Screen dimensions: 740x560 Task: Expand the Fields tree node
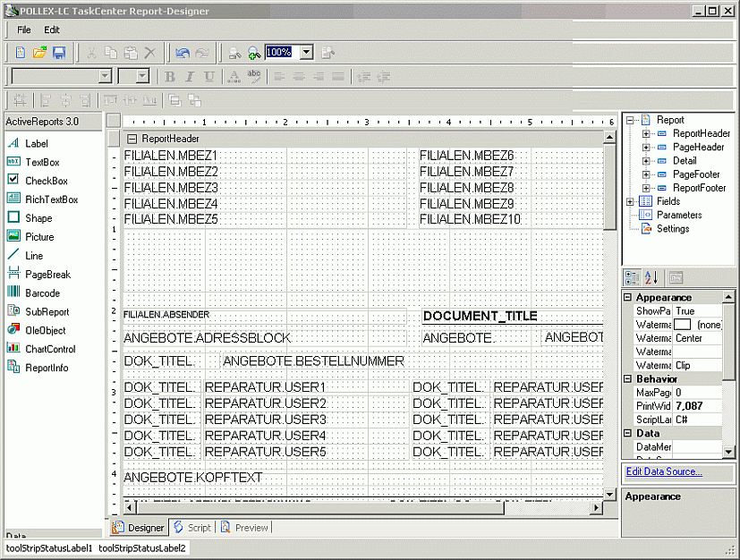coord(631,201)
